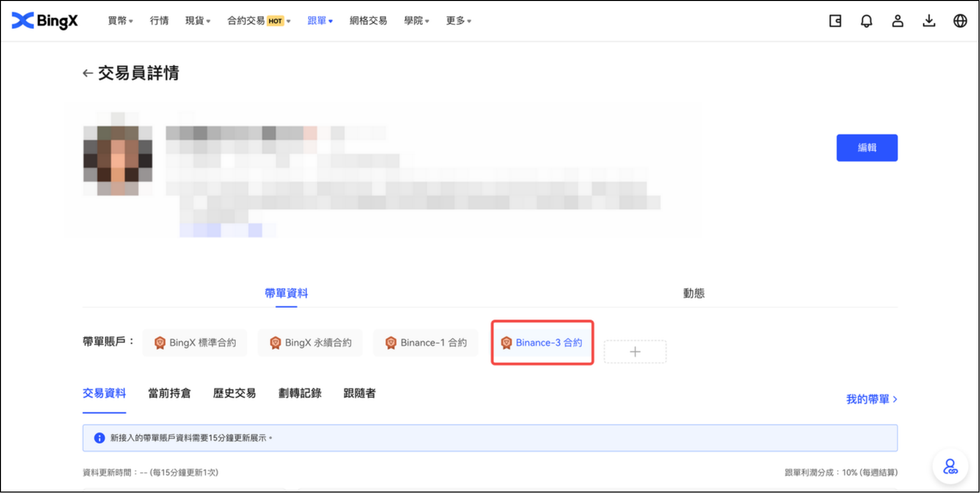Open the 我的帶單 link
980x493 pixels.
click(x=872, y=399)
